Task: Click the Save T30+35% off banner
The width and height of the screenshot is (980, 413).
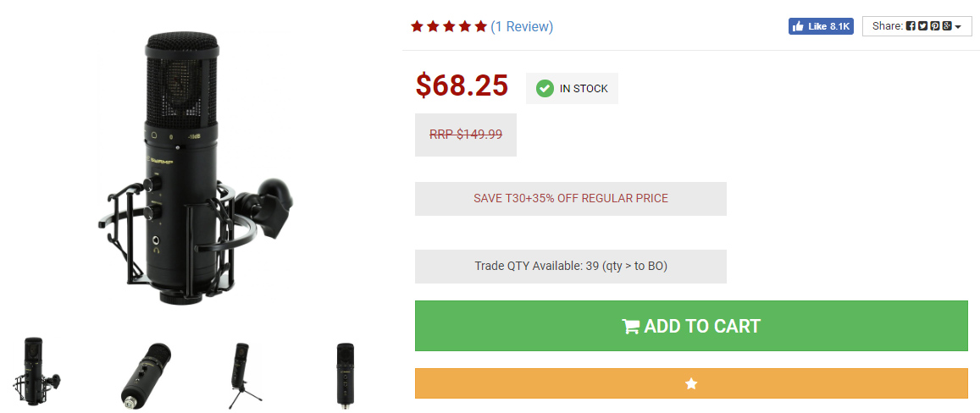Action: click(570, 199)
